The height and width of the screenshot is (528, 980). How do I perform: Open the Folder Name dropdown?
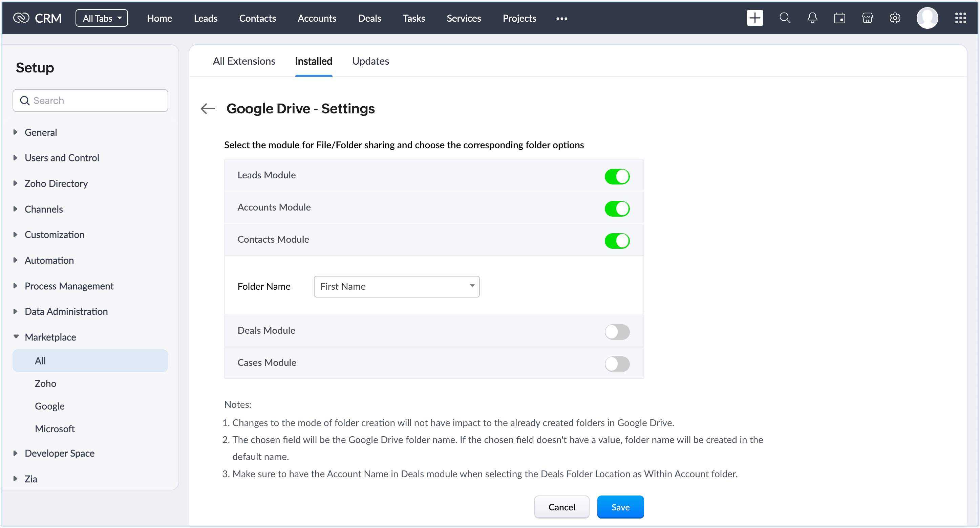click(397, 286)
